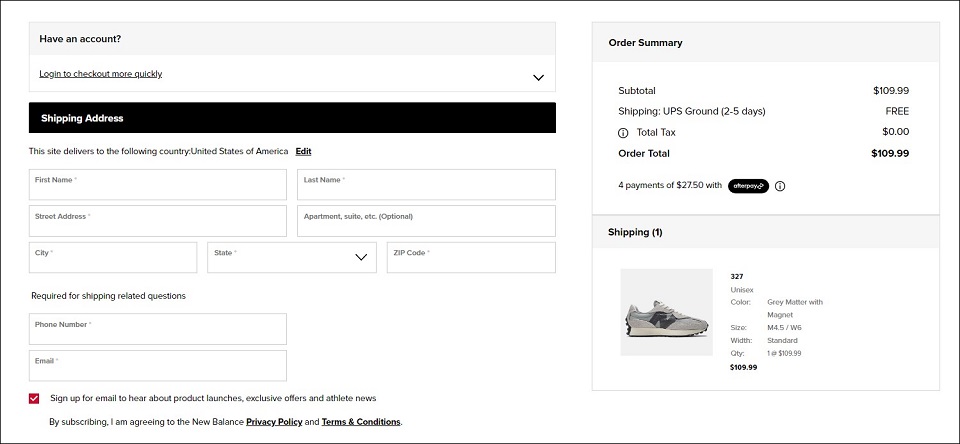The width and height of the screenshot is (960, 444).
Task: Click the Width Standard value
Action: coord(782,341)
